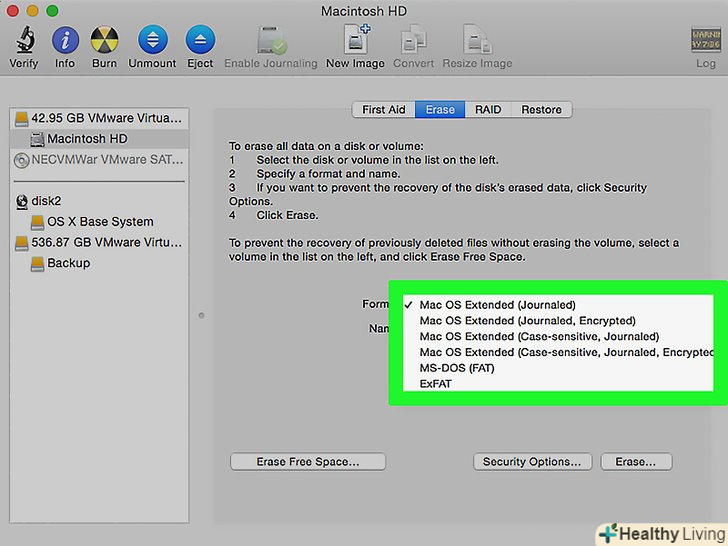Click the sidebar split-pane divider handle
The width and height of the screenshot is (728, 546).
202,315
